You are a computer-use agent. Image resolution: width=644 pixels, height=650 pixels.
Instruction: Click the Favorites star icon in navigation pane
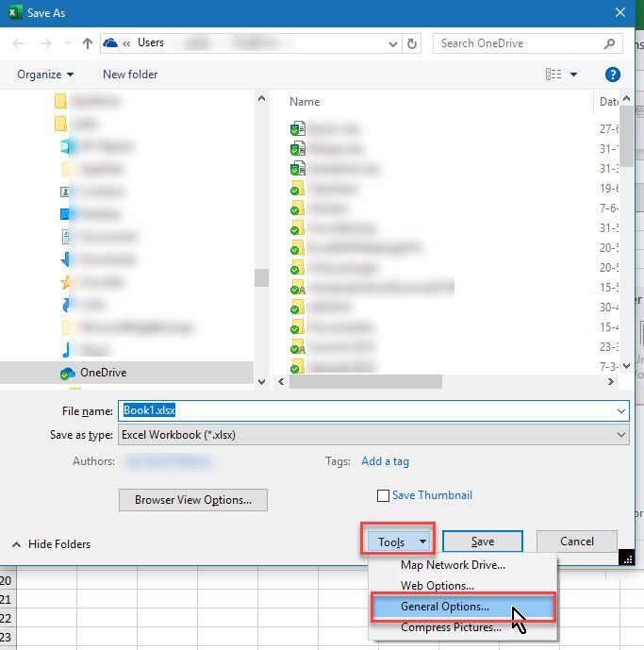[x=66, y=282]
